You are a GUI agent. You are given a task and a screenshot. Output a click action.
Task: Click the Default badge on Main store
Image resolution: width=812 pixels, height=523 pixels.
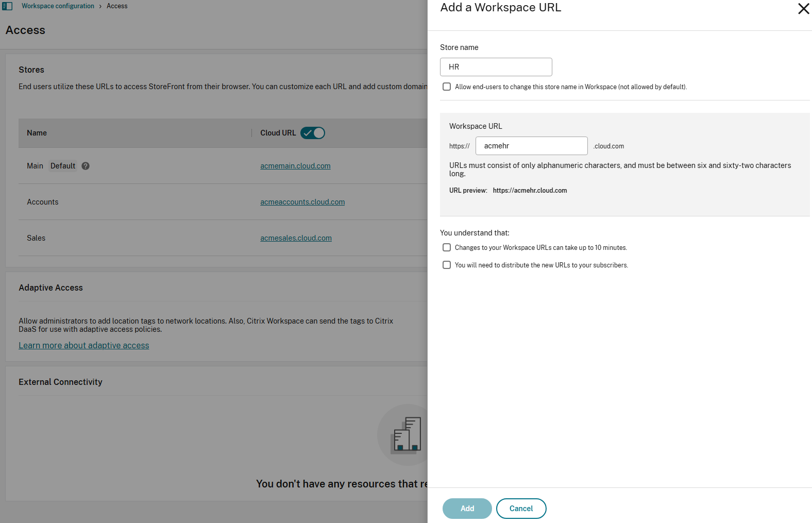click(63, 166)
